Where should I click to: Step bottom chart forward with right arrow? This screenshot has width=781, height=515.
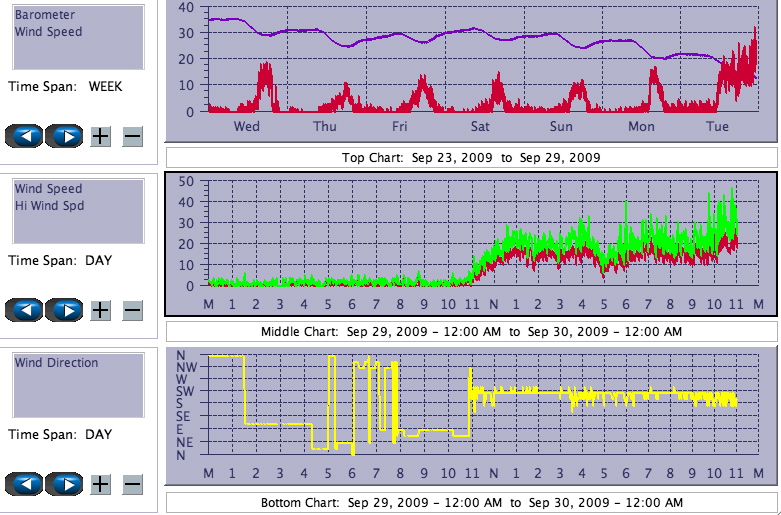coord(64,484)
